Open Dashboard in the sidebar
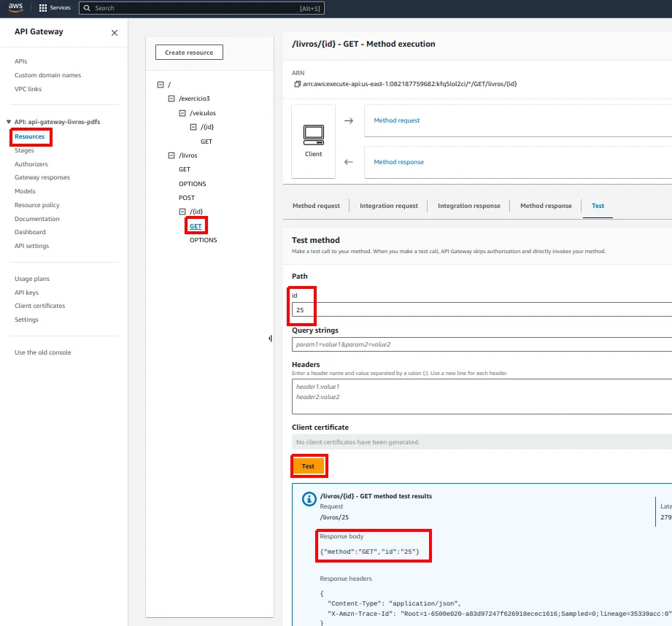672x626 pixels. [x=30, y=232]
